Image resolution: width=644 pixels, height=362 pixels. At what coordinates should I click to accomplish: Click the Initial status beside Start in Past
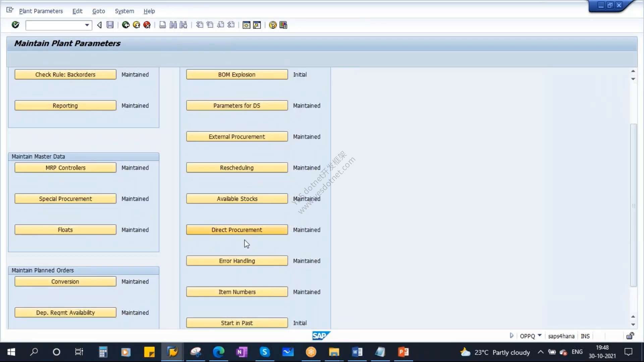pos(300,323)
